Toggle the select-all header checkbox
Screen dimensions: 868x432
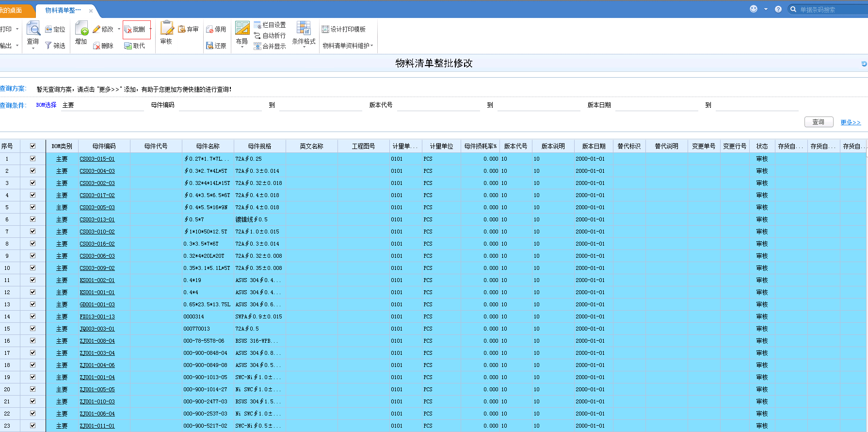click(x=32, y=146)
